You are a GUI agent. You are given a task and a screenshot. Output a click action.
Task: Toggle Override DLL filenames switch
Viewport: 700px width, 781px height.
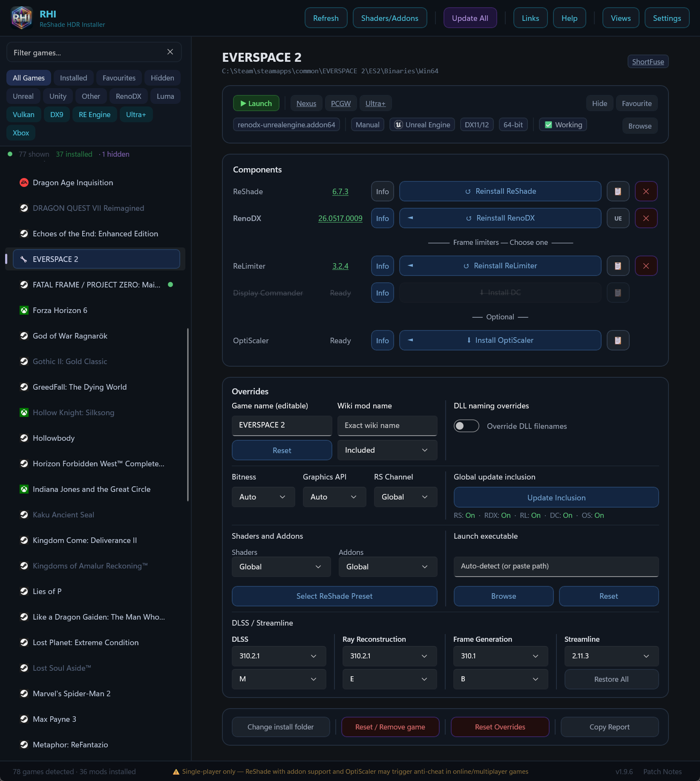[467, 426]
